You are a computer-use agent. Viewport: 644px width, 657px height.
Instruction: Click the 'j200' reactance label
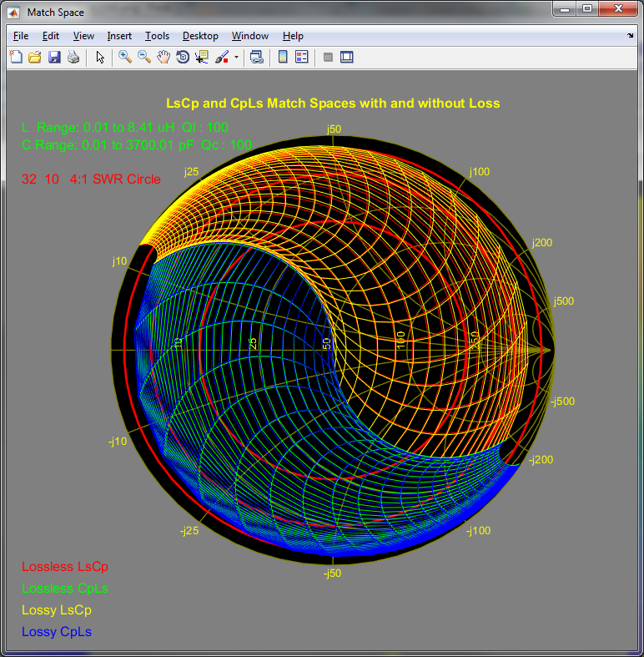(542, 243)
